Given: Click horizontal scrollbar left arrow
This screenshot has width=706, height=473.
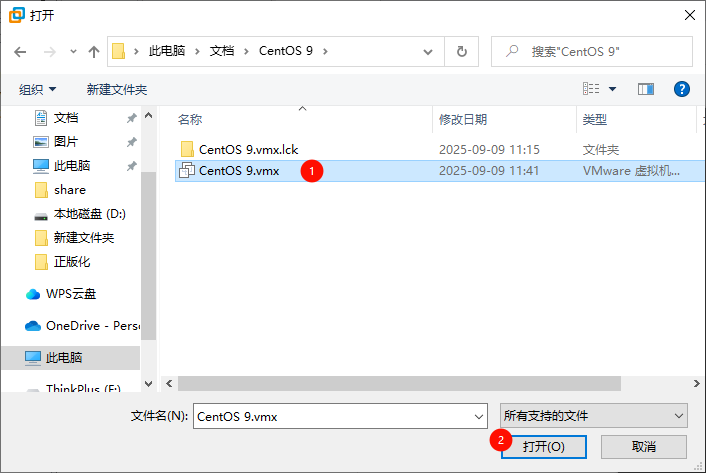Looking at the screenshot, I should 169,383.
